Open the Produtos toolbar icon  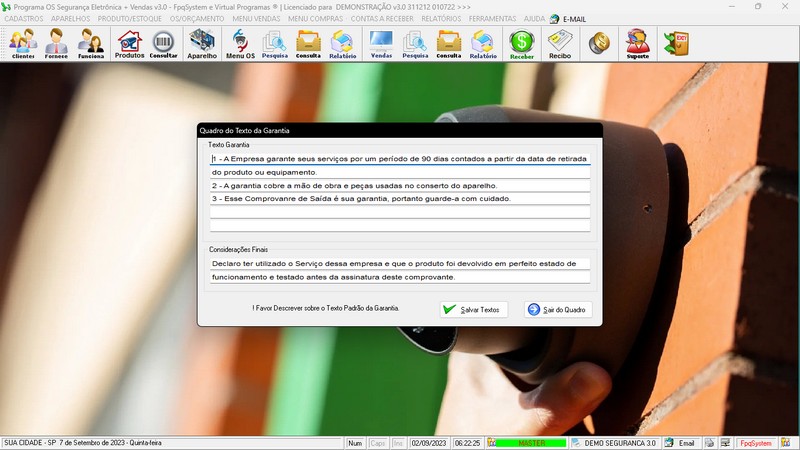tap(130, 44)
